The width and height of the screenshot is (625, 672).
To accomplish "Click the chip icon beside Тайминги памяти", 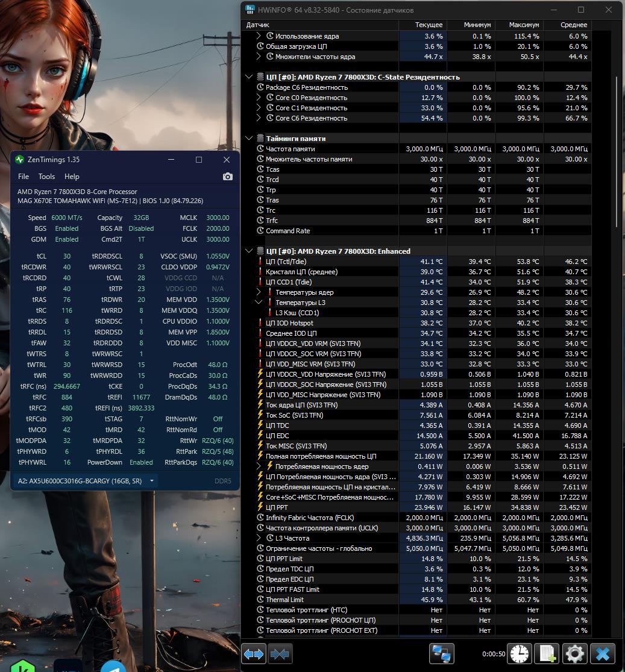I will click(x=260, y=139).
